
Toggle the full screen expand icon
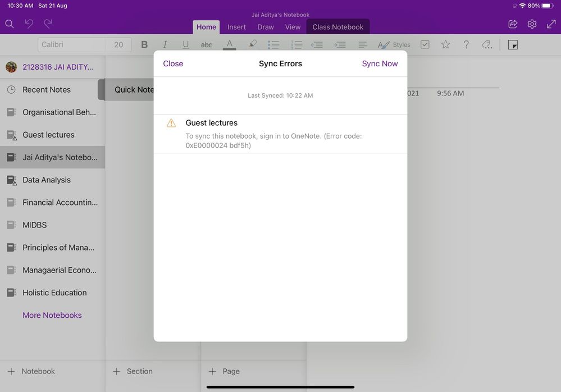[x=551, y=24]
